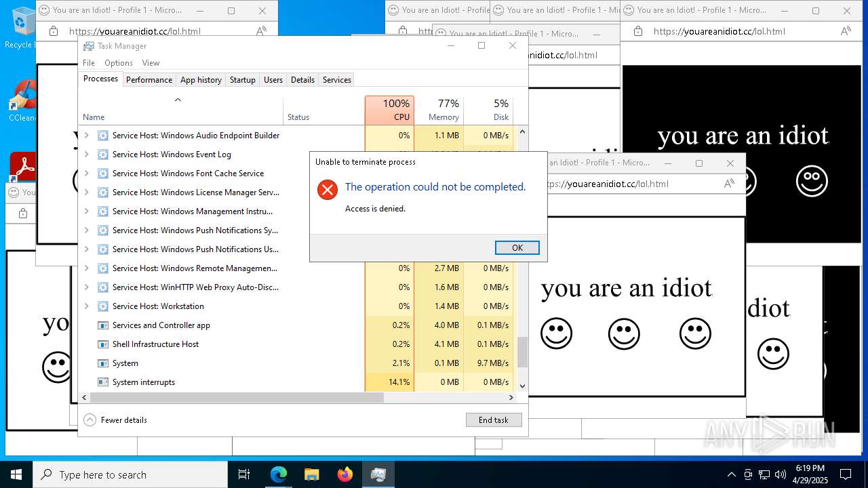Open the View menu in Task Manager
The width and height of the screenshot is (868, 488).
pyautogui.click(x=151, y=62)
